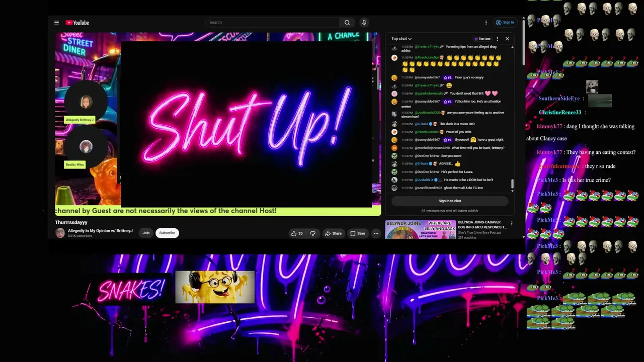
Task: Share the video
Action: [333, 233]
